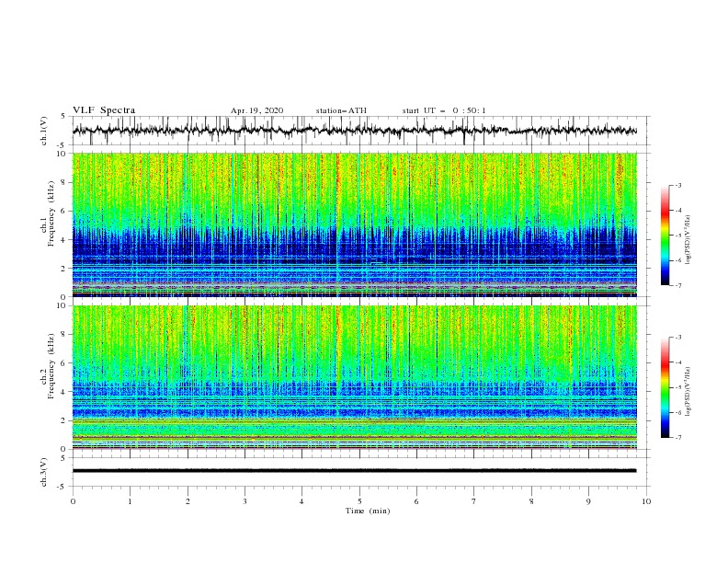This screenshot has height=563, width=728.
Task: Click the "VLF Spectra" plot title
Action: coord(104,110)
